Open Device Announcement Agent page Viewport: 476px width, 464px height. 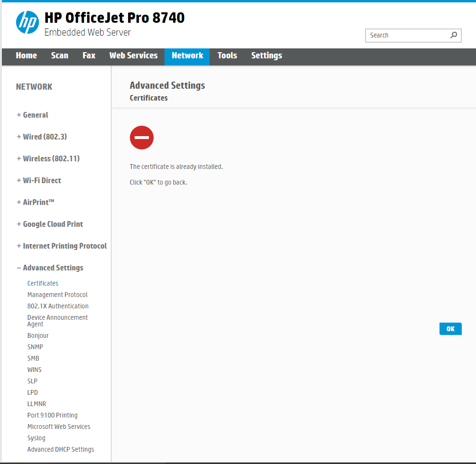(x=58, y=321)
